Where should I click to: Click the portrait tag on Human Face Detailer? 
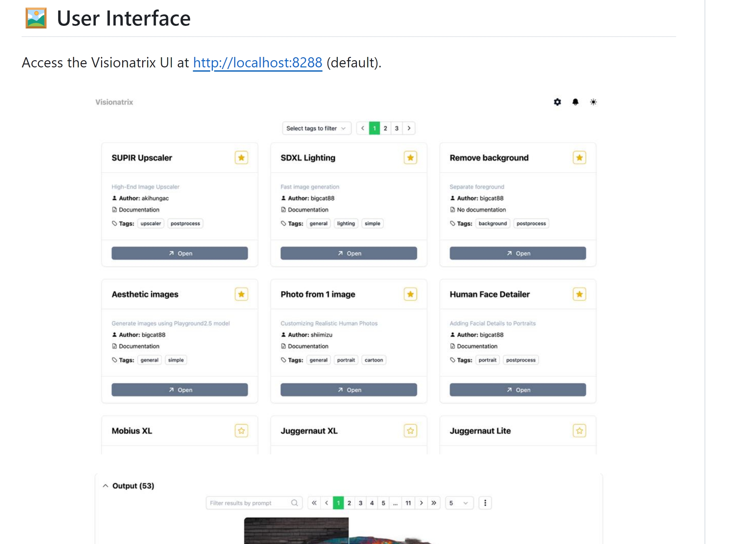coord(487,360)
